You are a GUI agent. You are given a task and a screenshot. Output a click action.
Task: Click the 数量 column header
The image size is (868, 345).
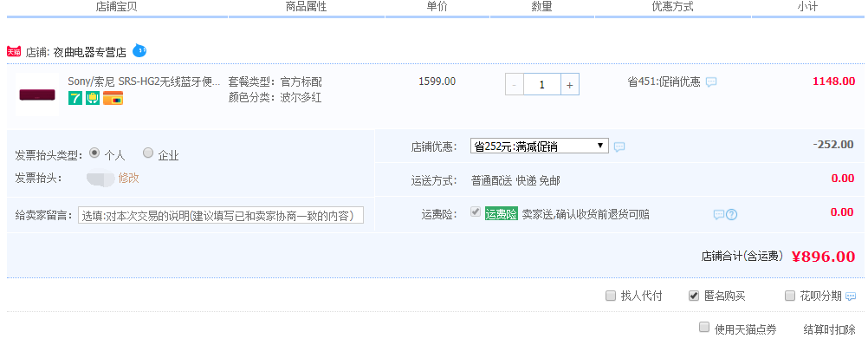coord(542,7)
